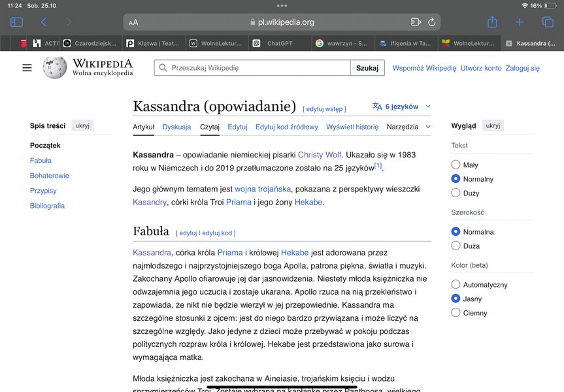
Task: Switch to WolneLektur... tab with W icon
Action: 217,44
